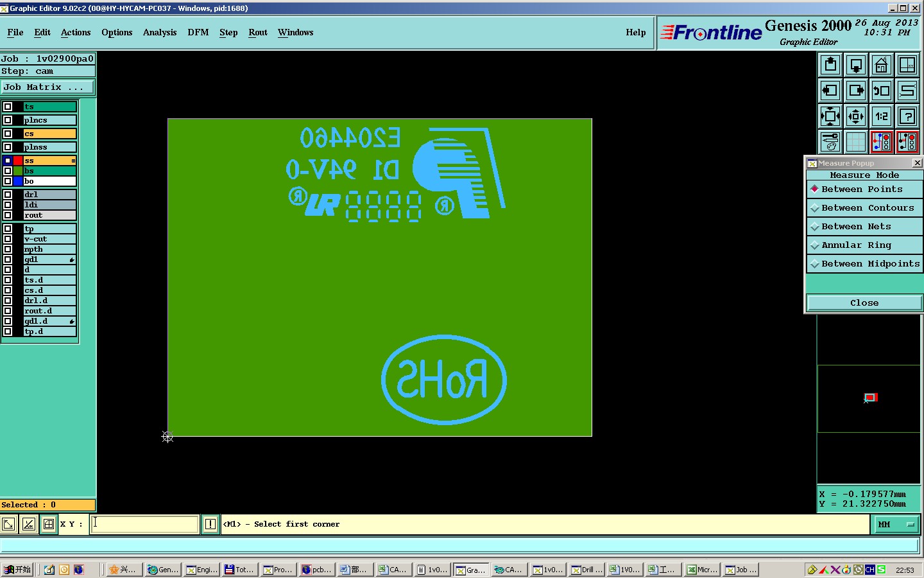Click the blue color swatch of bo layer
924x578 pixels.
point(18,181)
